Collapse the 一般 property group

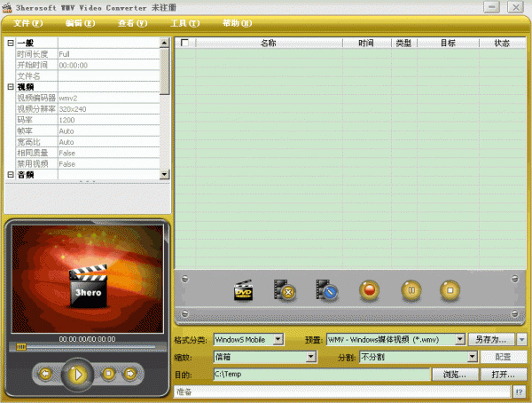pyautogui.click(x=11, y=43)
